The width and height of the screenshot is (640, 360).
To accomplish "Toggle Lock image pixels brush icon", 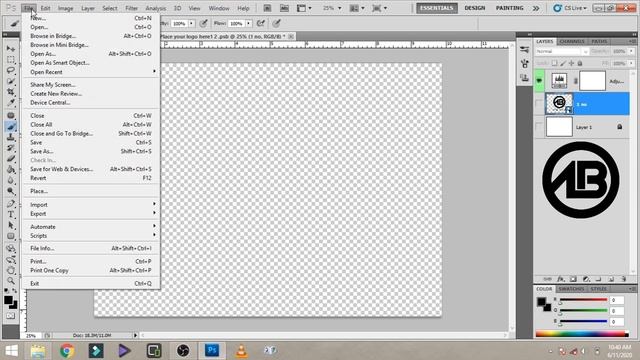I will (563, 63).
